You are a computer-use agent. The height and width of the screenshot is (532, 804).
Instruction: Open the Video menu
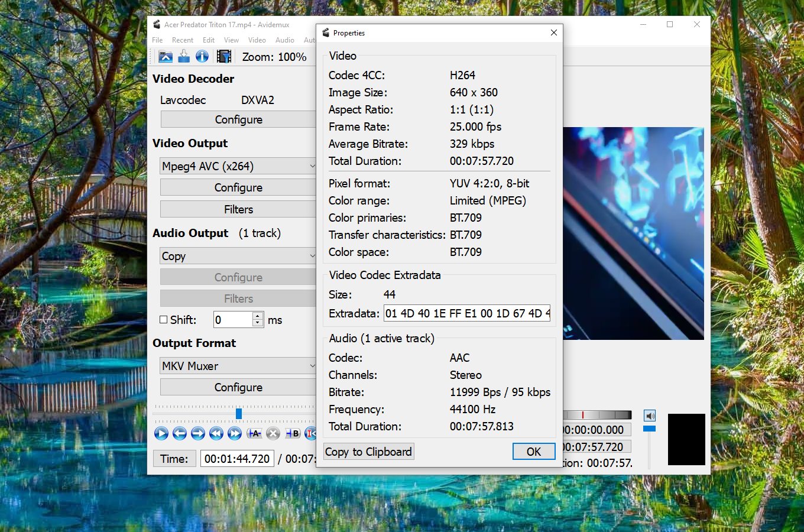click(x=257, y=40)
